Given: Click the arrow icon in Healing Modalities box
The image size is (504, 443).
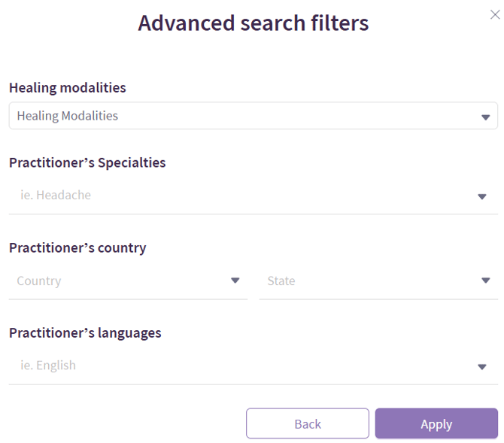Looking at the screenshot, I should tap(485, 117).
